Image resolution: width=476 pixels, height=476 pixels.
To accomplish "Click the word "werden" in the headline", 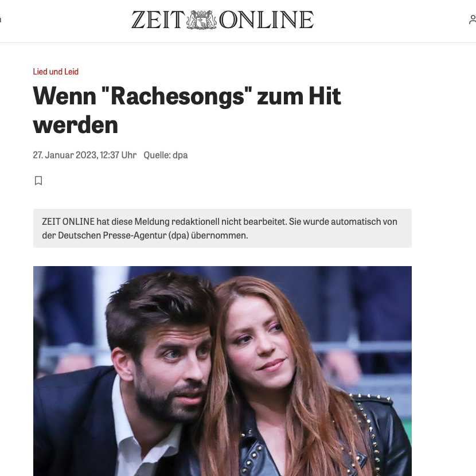I will (x=76, y=125).
